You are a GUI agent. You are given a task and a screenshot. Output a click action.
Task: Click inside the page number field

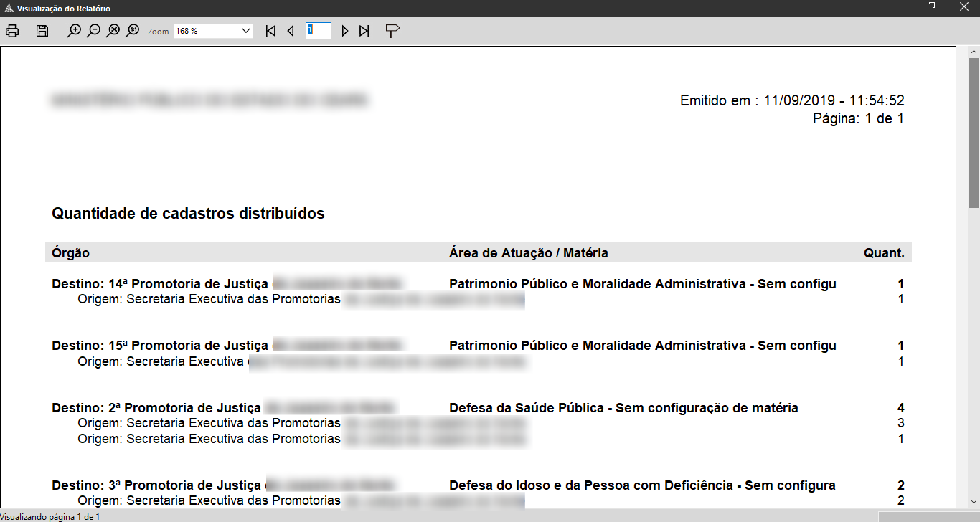(x=319, y=30)
